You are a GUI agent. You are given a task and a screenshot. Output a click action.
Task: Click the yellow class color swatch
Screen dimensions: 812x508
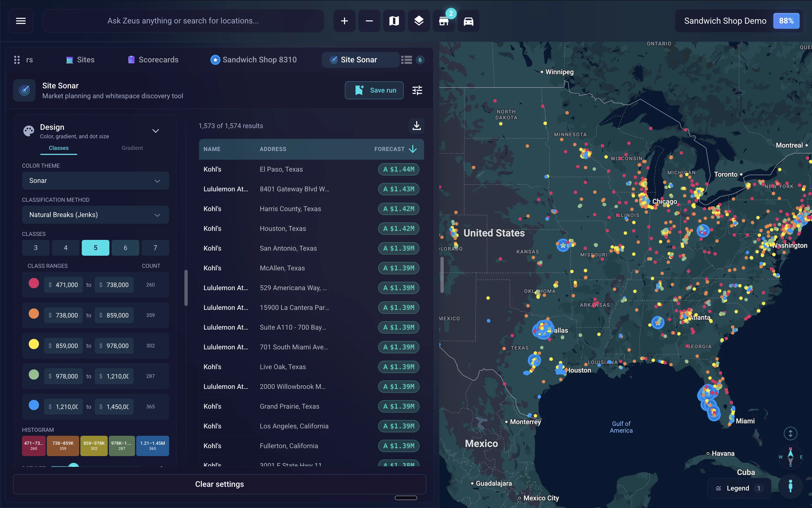[x=34, y=344]
